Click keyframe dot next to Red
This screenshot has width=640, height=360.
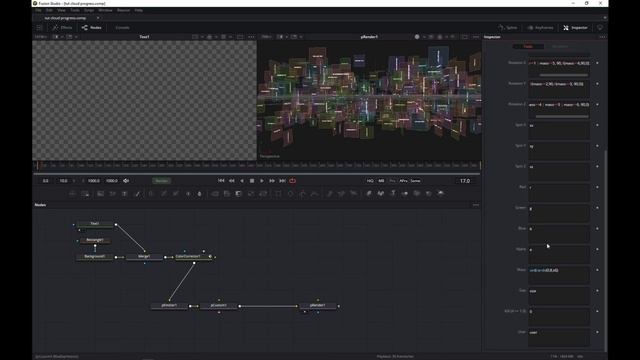(597, 187)
